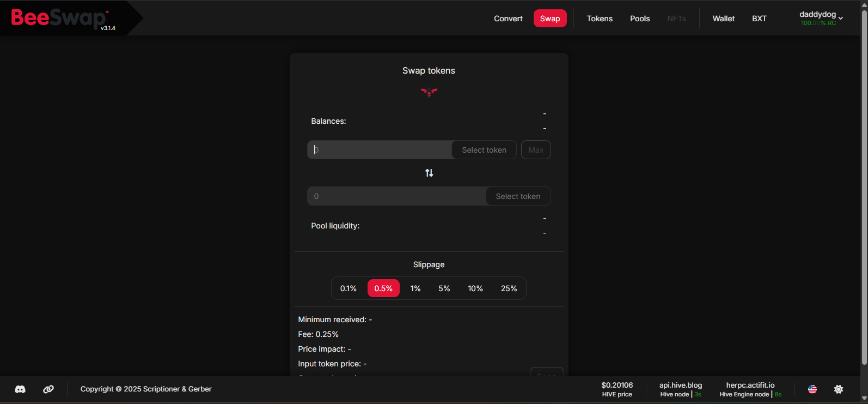Screen dimensions: 868x404
Task: Open the input Select token dropdown
Action: point(484,150)
